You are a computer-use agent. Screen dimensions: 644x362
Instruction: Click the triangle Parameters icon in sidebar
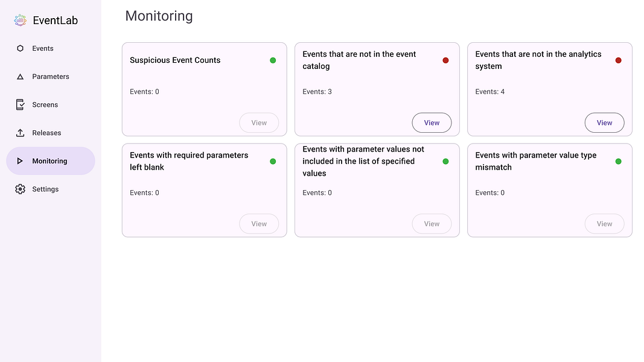20,77
